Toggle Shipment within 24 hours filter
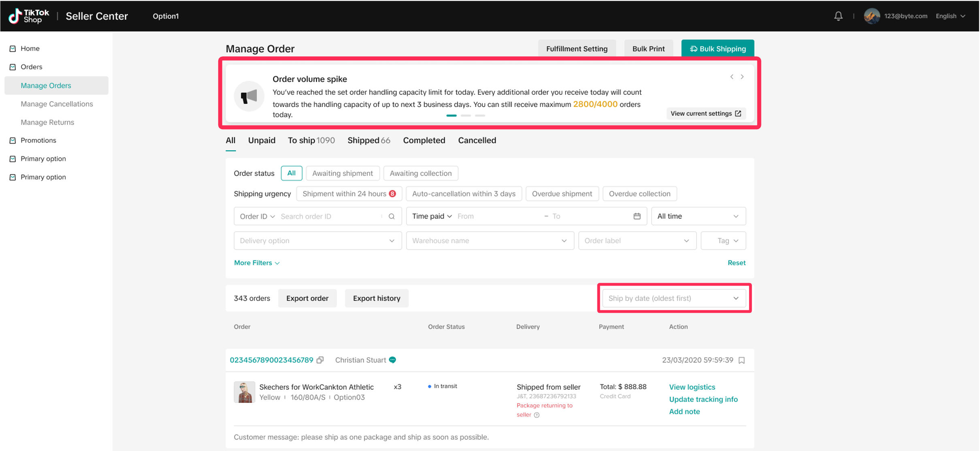The image size is (980, 451). (x=349, y=194)
